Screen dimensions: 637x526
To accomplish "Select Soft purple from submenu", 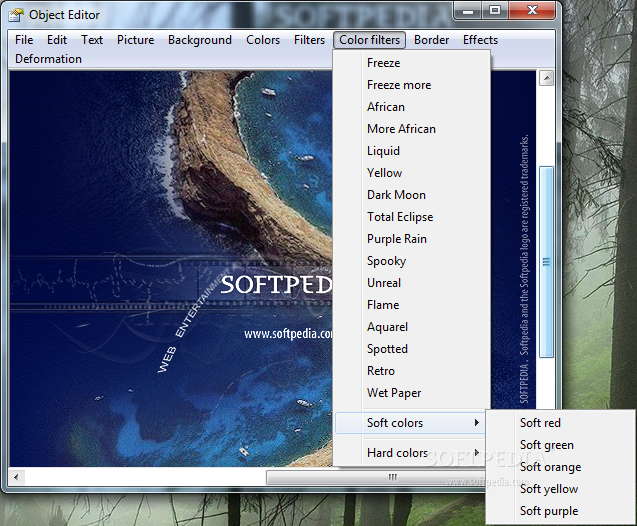I will 560,511.
